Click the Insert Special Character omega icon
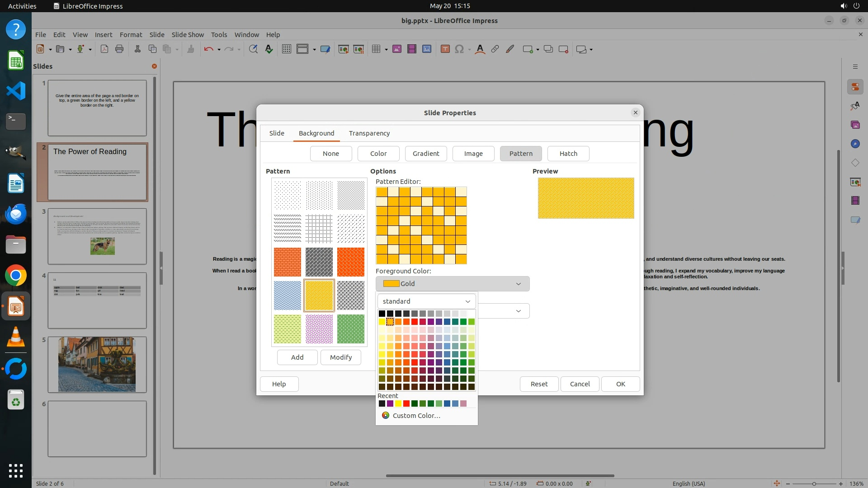The height and width of the screenshot is (488, 868). 459,49
